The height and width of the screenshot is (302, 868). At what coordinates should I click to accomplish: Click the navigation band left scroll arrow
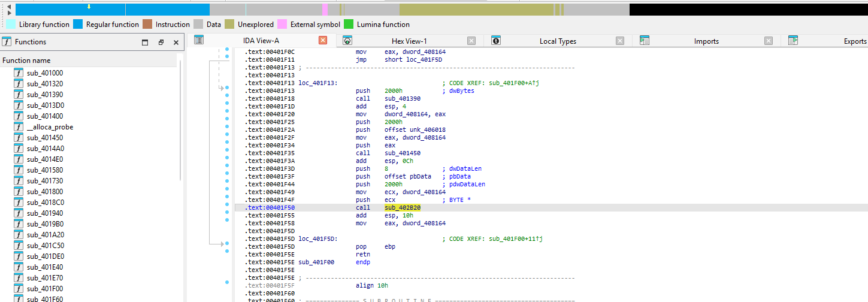click(8, 6)
